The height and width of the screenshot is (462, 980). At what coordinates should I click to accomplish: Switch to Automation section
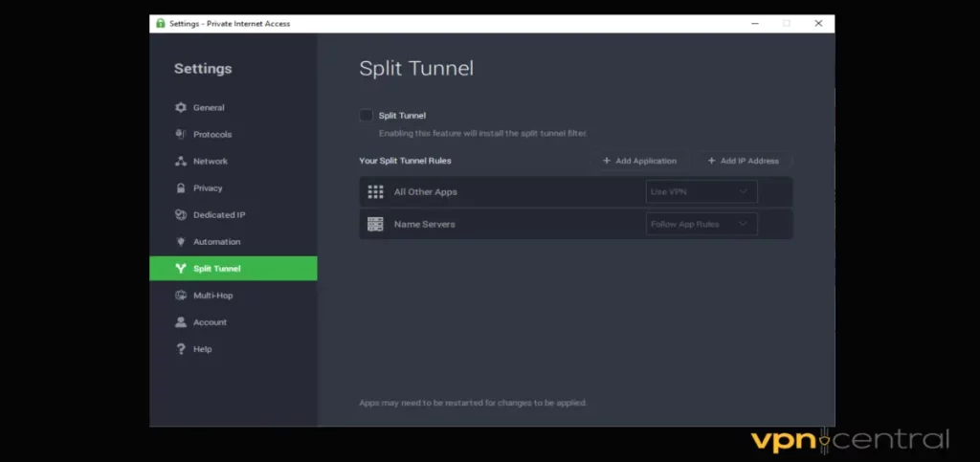click(x=234, y=242)
